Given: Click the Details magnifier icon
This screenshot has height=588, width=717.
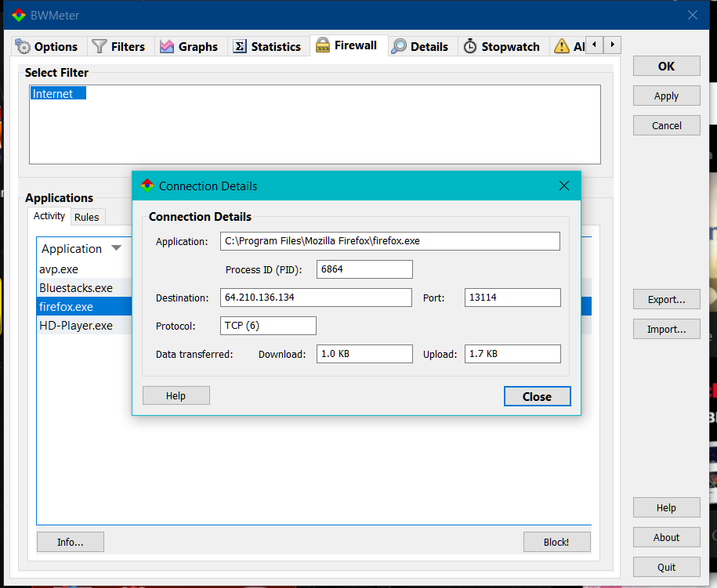Looking at the screenshot, I should click(399, 46).
